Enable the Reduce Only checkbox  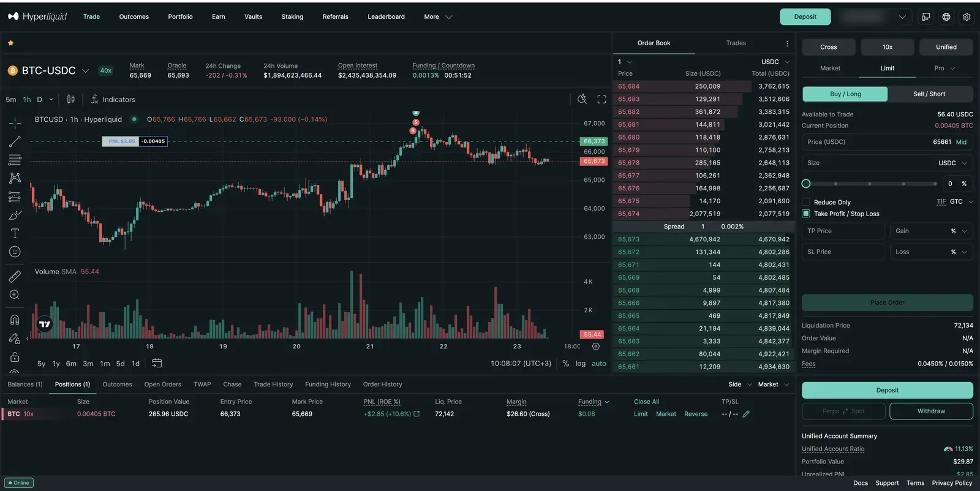[x=806, y=202]
